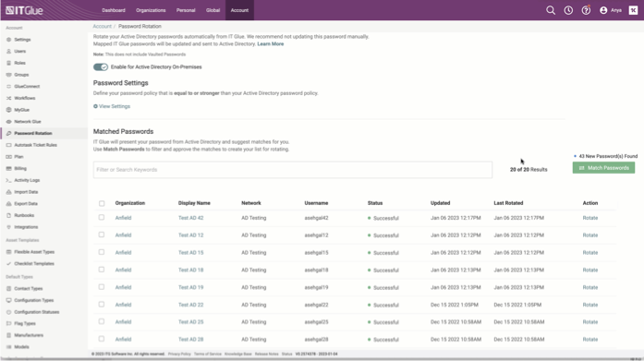Expand View Settings under Password Settings

tap(112, 106)
